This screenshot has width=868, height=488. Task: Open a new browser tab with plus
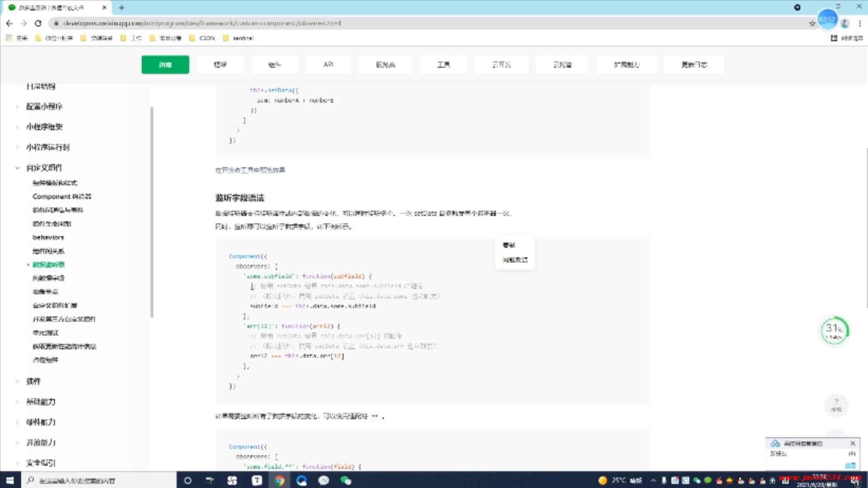coord(122,8)
